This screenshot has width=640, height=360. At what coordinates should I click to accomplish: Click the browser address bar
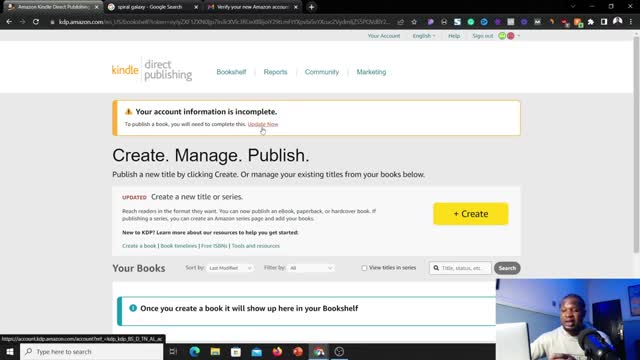click(x=224, y=22)
